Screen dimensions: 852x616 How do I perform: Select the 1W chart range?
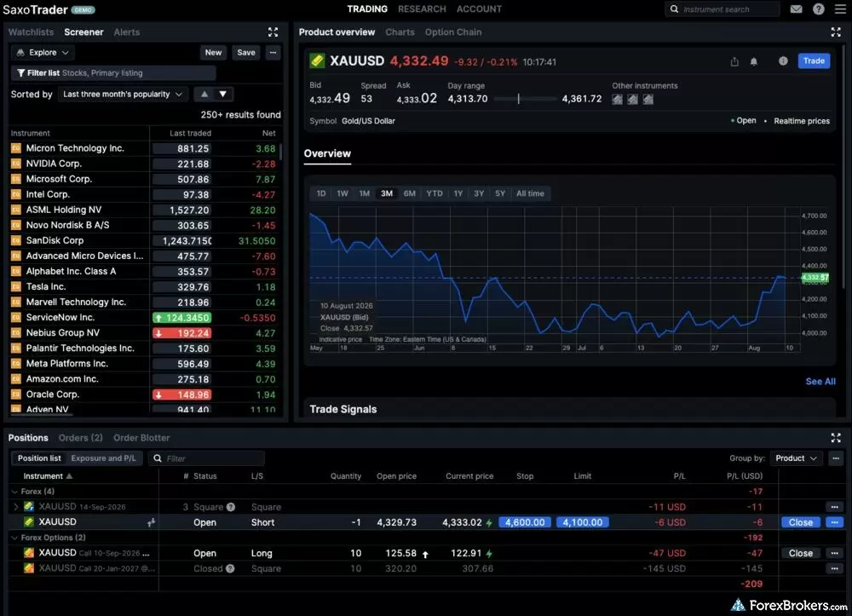pyautogui.click(x=343, y=193)
